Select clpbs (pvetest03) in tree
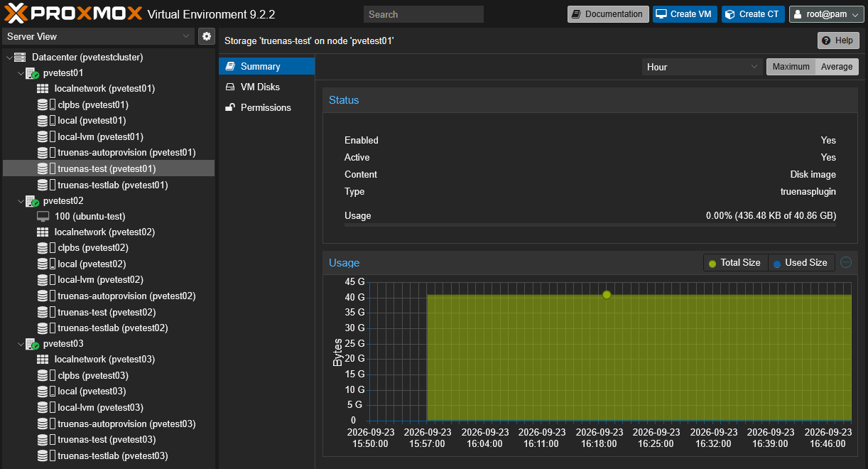868x469 pixels. coord(109,375)
